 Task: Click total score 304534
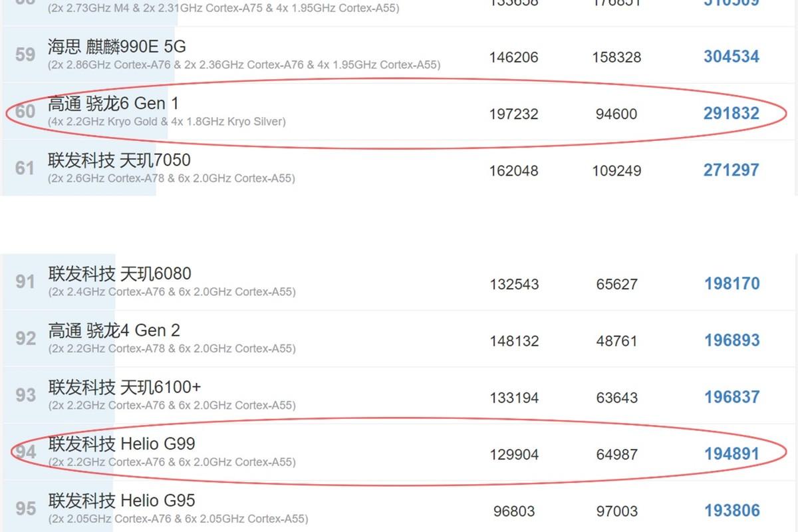[731, 57]
